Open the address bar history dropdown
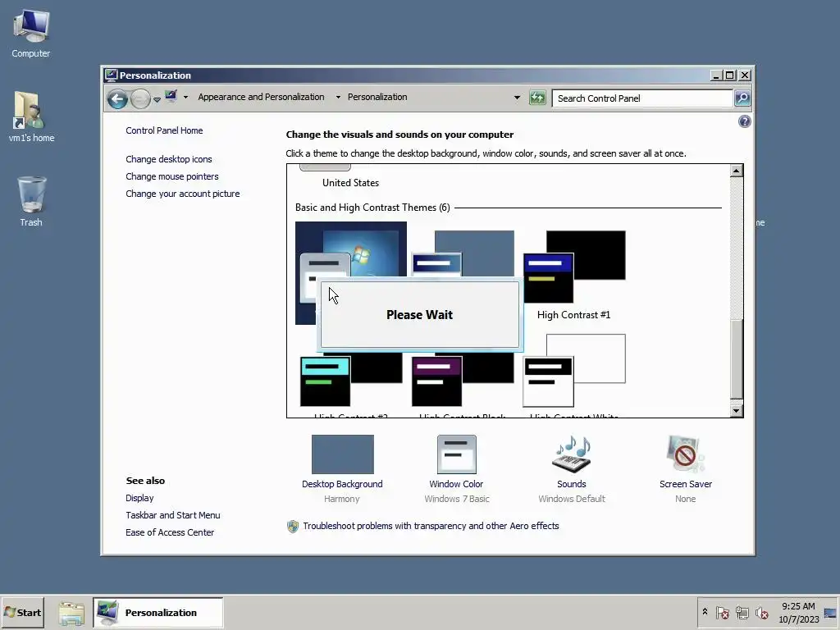This screenshot has height=630, width=840. (517, 98)
